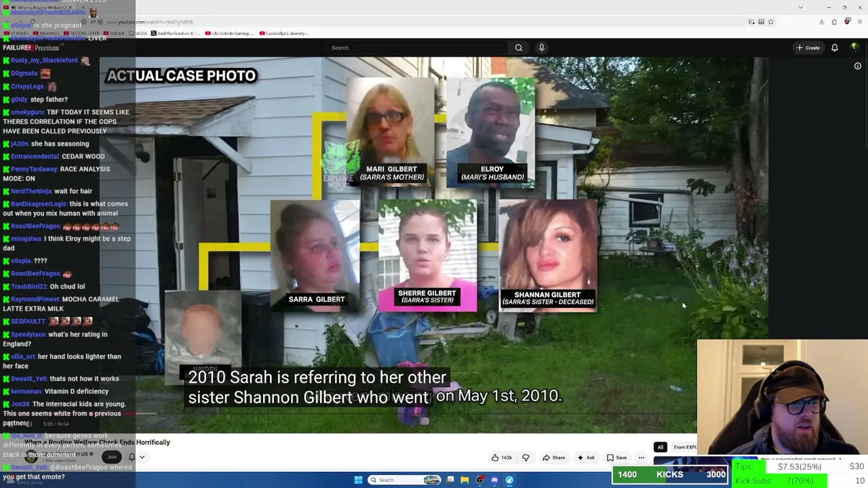
Task: Bookmark this page with the star icon
Action: [770, 22]
